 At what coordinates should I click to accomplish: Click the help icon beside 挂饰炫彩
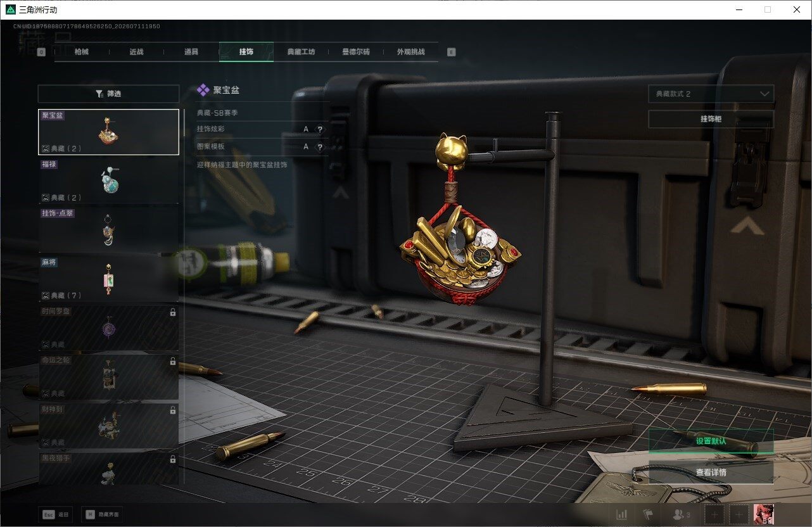point(320,129)
